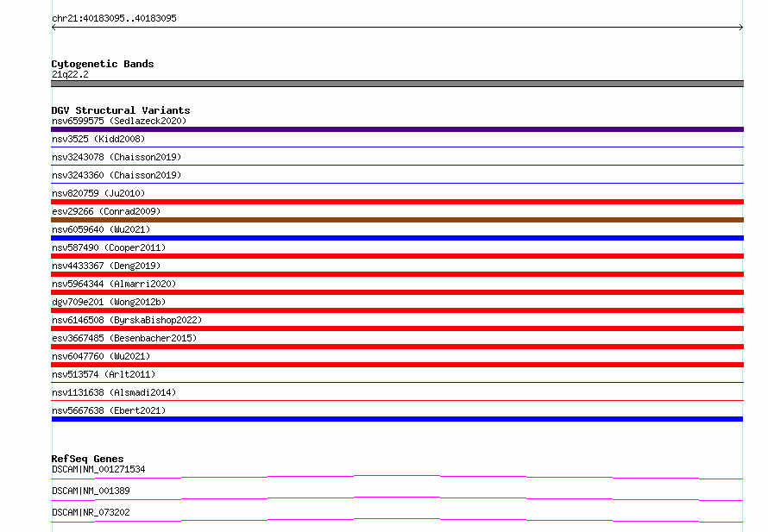Select the DSCAM|NR_073202 gene label
768x532 pixels.
pyautogui.click(x=91, y=512)
